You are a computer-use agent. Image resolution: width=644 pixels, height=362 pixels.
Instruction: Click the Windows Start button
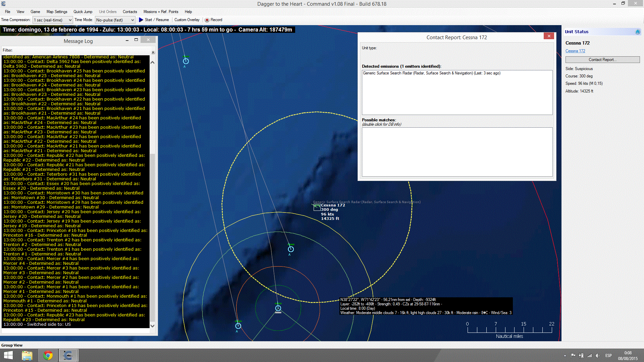[x=8, y=355]
